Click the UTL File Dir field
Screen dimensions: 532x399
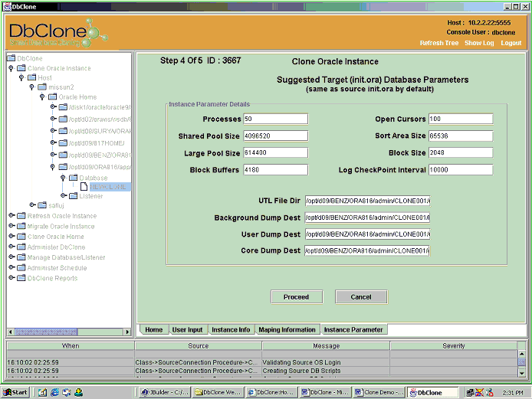pos(367,201)
